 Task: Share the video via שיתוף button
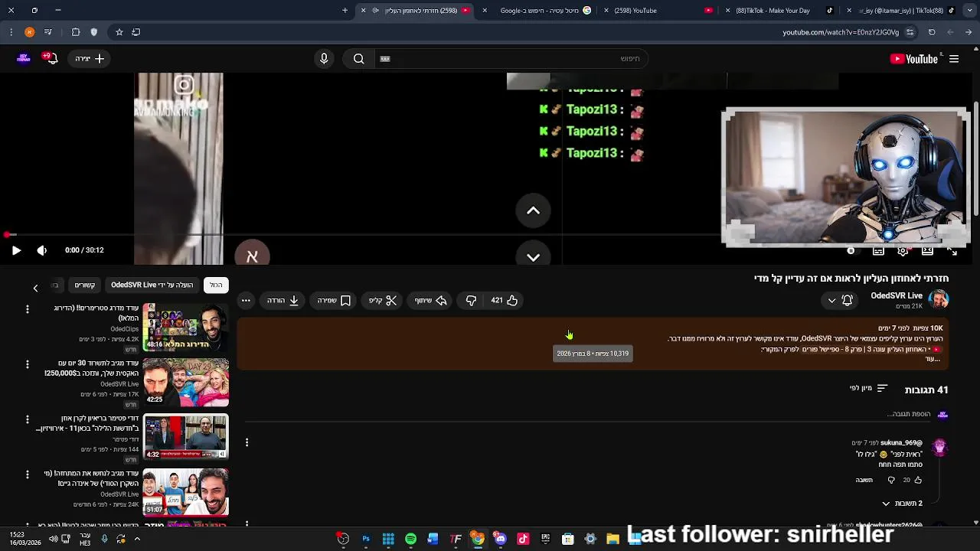click(x=430, y=301)
